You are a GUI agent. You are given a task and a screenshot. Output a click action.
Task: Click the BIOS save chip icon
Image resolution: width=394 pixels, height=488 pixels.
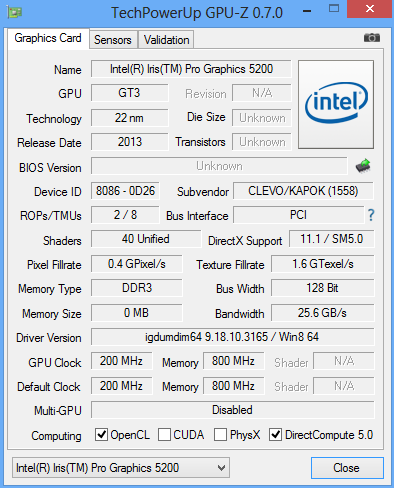click(x=363, y=165)
